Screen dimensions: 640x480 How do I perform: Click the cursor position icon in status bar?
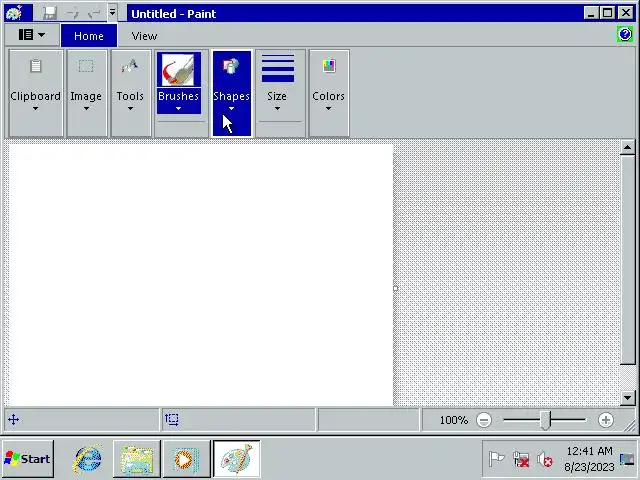pos(13,420)
